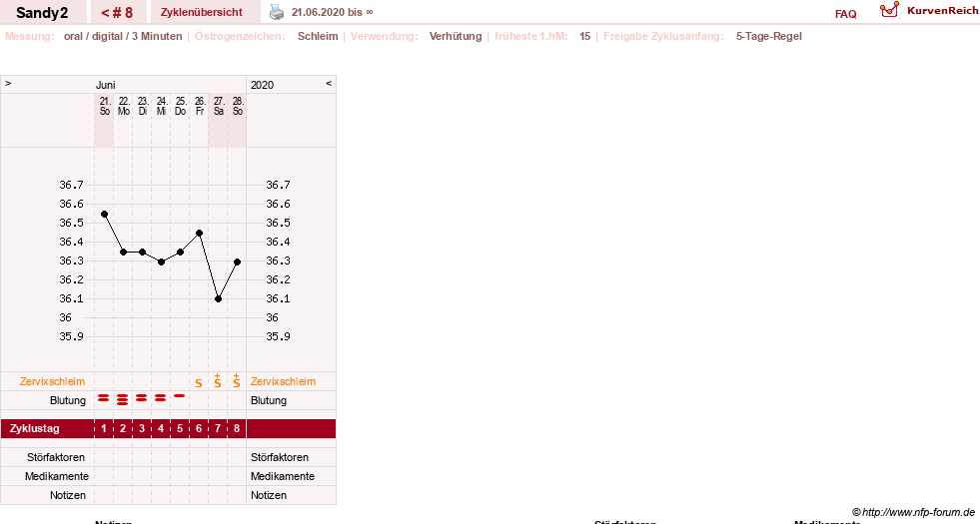The height and width of the screenshot is (524, 980).
Task: Click cycle day 8 cell
Action: (237, 429)
